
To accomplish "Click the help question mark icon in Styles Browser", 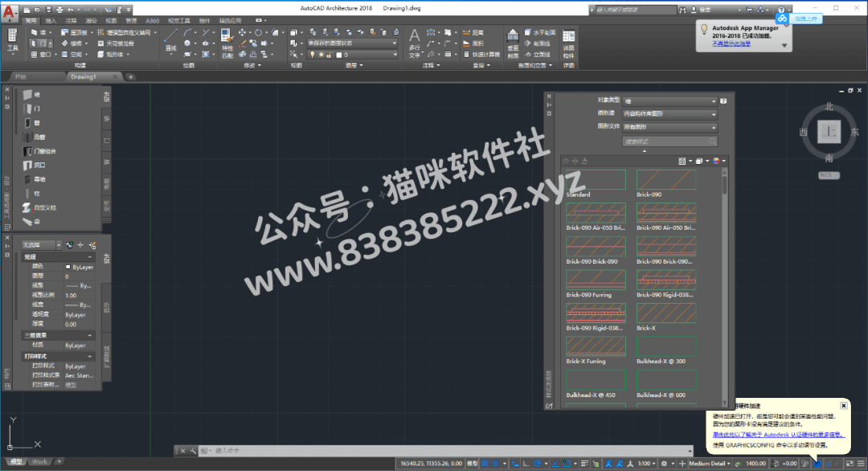I will pos(723,100).
